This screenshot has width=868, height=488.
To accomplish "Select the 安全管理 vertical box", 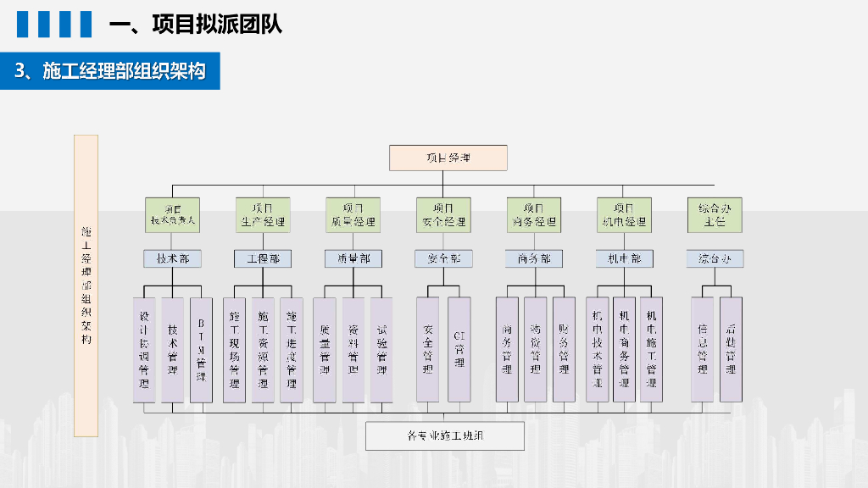I will pos(427,350).
